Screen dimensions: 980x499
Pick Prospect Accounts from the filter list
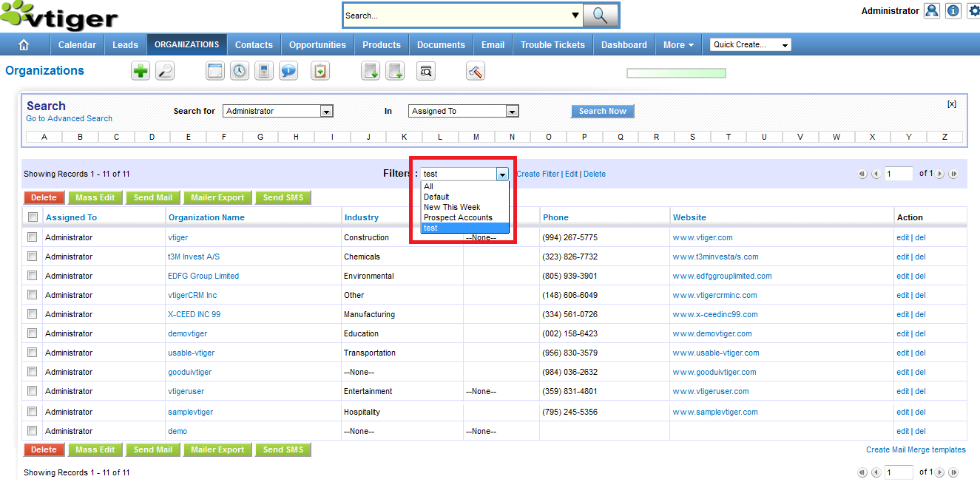click(x=465, y=217)
